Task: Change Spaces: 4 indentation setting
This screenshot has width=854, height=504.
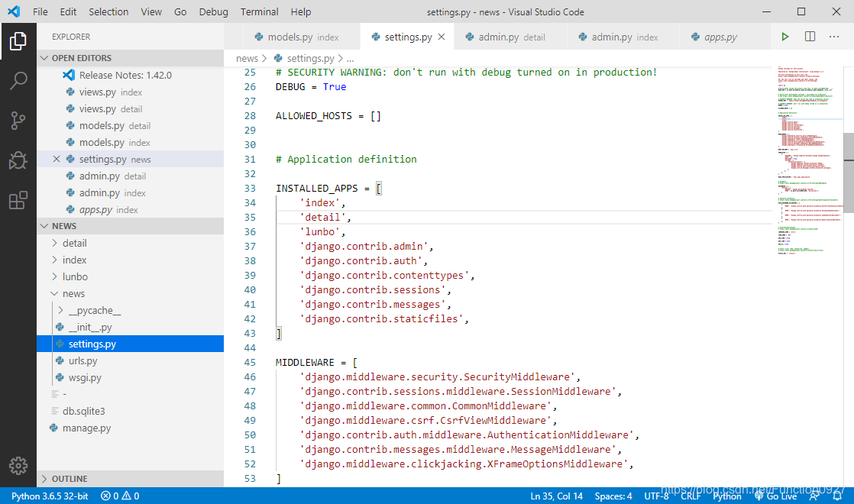Action: (613, 496)
